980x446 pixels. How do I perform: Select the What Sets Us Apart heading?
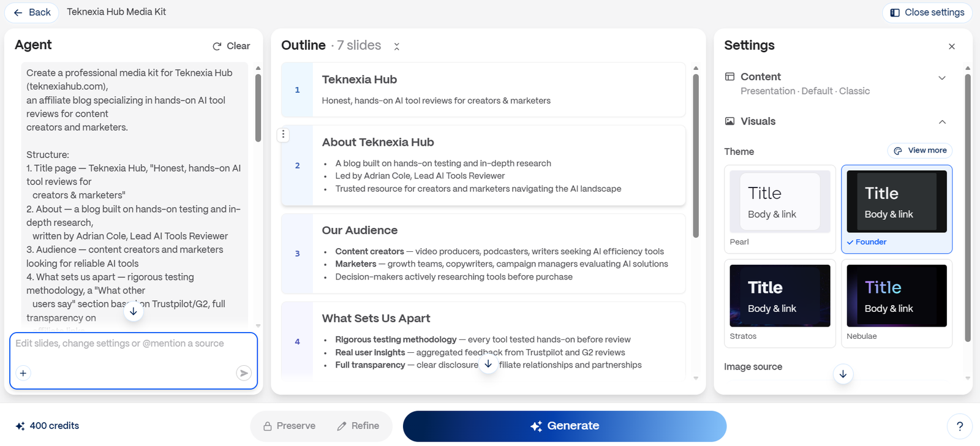pyautogui.click(x=376, y=319)
